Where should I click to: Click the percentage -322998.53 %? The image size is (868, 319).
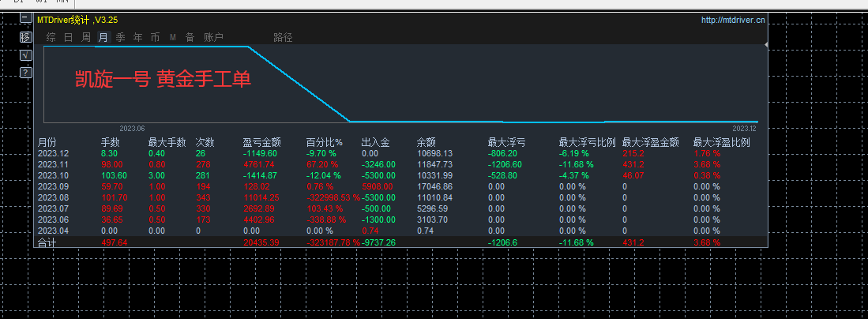point(333,197)
